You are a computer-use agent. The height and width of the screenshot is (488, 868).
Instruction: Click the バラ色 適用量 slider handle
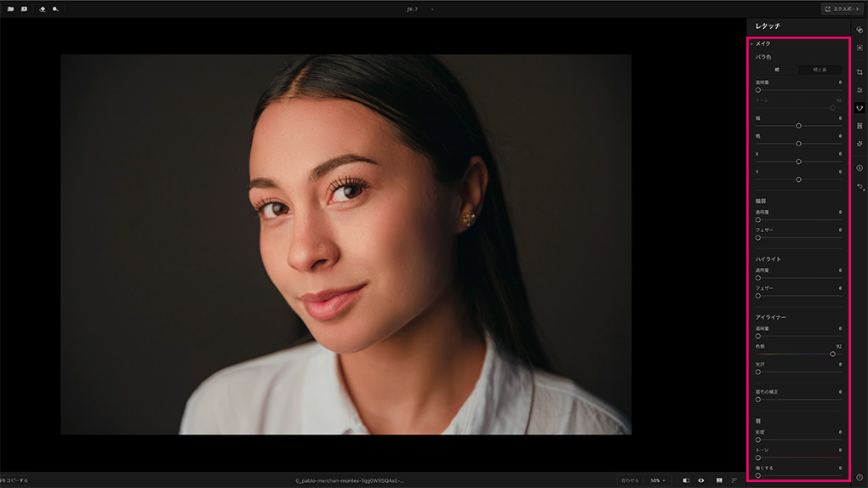point(758,90)
